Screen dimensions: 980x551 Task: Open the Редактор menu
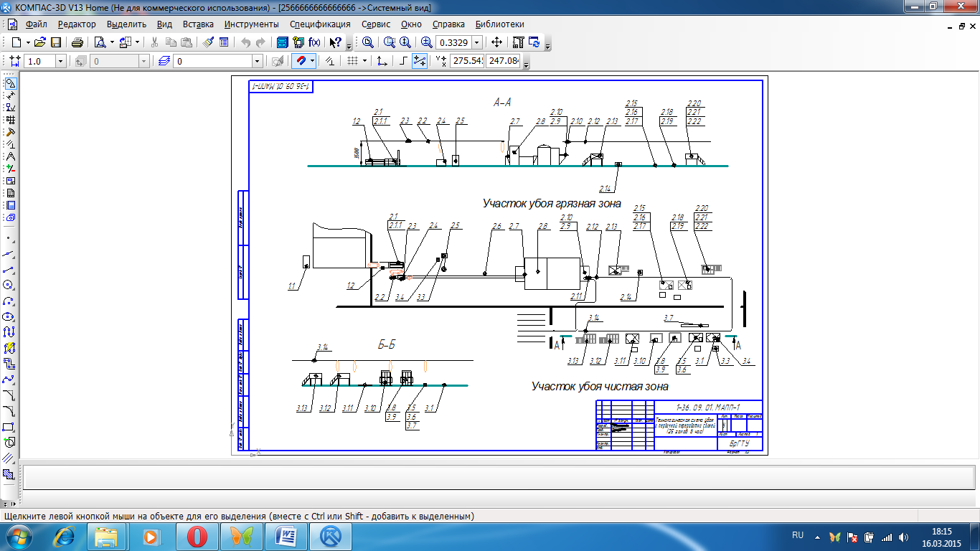77,24
